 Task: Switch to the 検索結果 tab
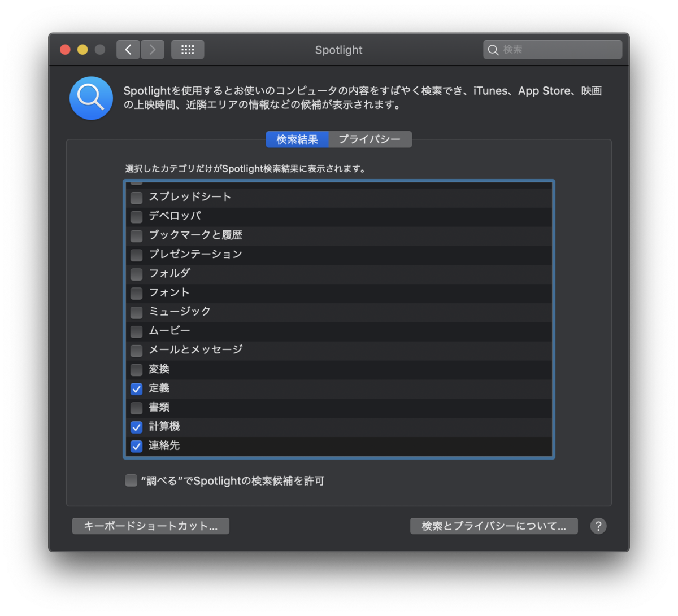(297, 139)
